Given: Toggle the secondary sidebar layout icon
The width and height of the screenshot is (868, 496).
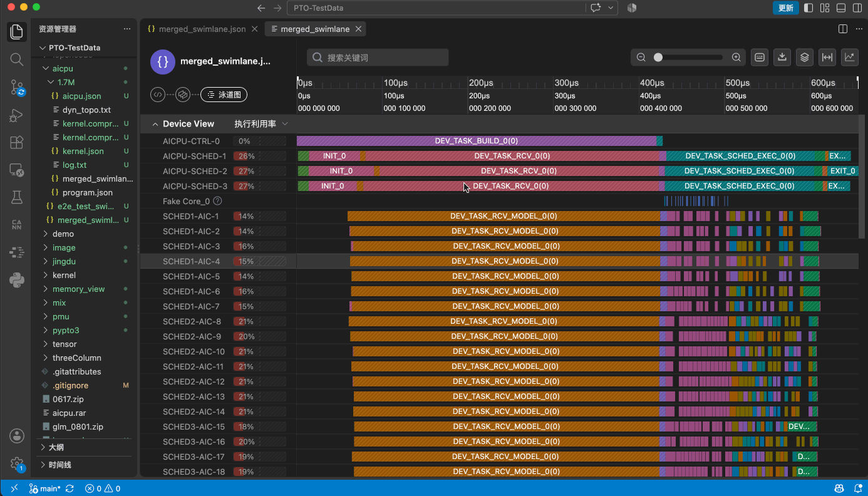Looking at the screenshot, I should tap(857, 8).
